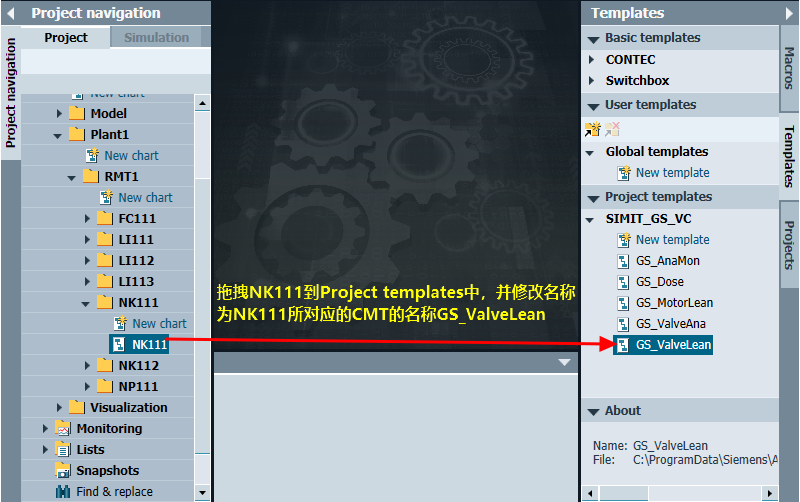
Task: Expand the Lists node
Action: coord(45,449)
